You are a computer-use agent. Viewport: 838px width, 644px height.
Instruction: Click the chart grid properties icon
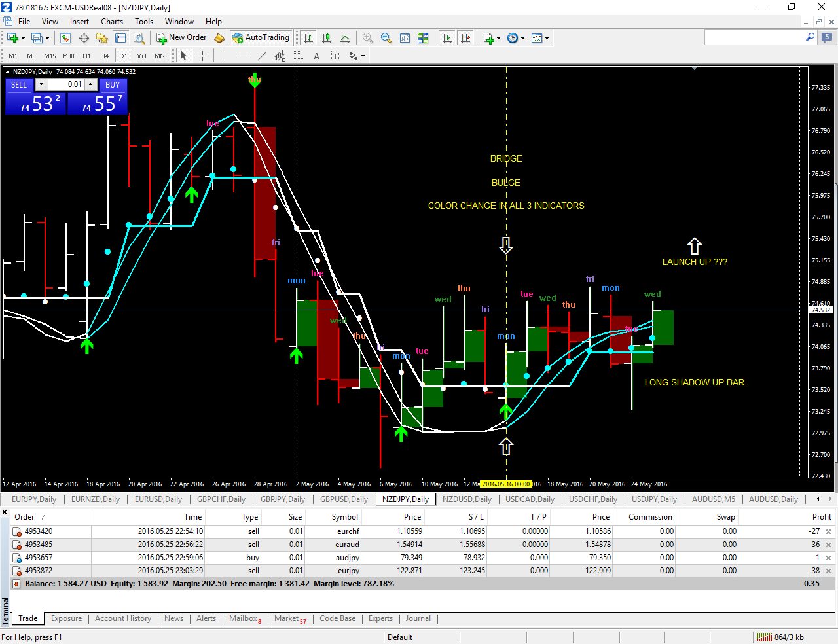[x=405, y=38]
